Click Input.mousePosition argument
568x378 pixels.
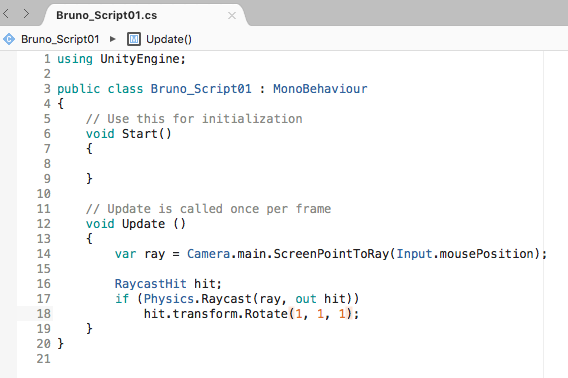(x=465, y=254)
